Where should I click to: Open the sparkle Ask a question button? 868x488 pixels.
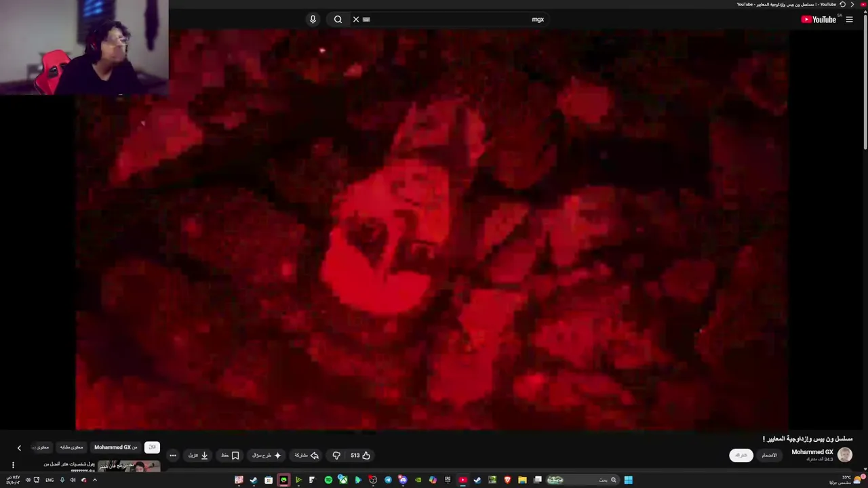point(267,455)
